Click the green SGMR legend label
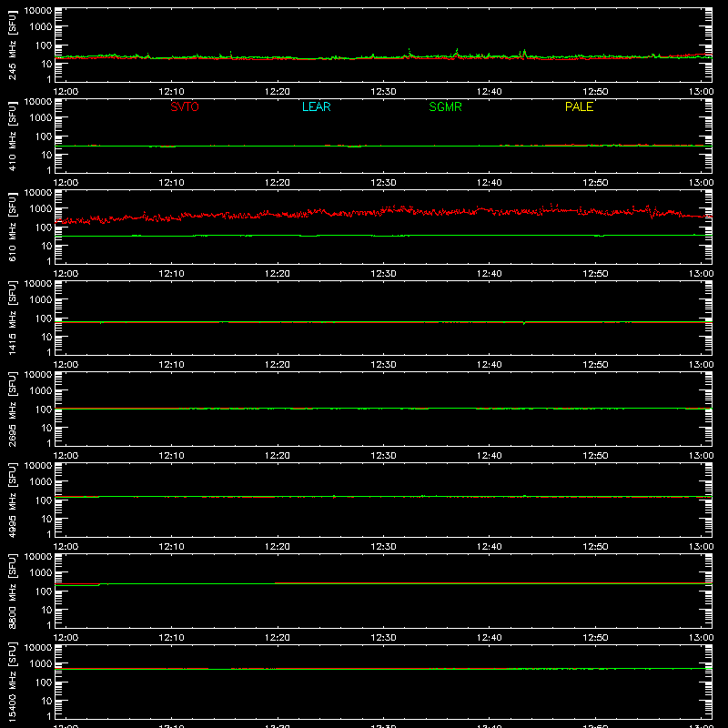This screenshot has height=728, width=728. (x=445, y=106)
